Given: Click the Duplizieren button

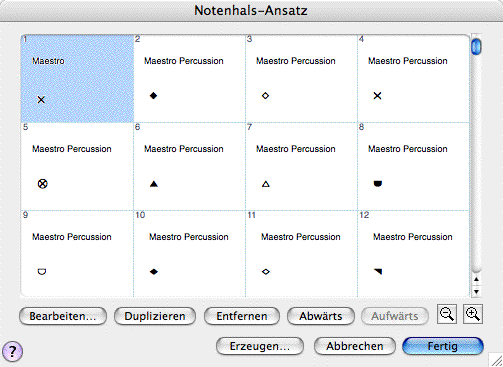Looking at the screenshot, I should point(155,316).
